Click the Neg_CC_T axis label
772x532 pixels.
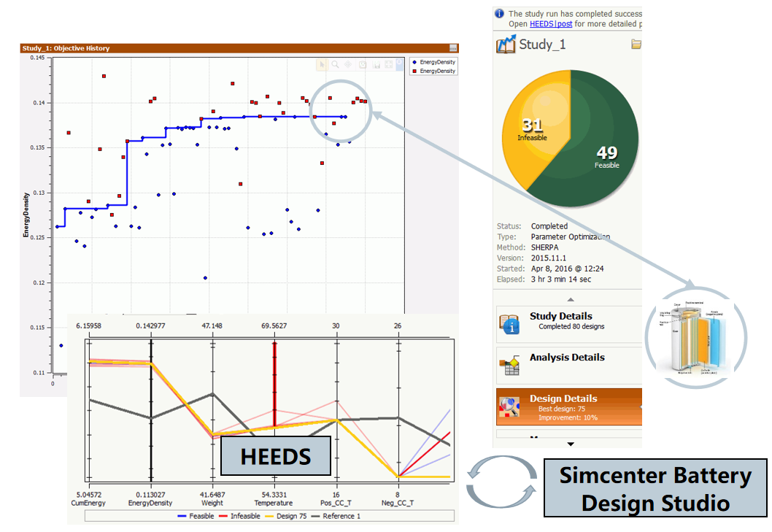(x=398, y=503)
